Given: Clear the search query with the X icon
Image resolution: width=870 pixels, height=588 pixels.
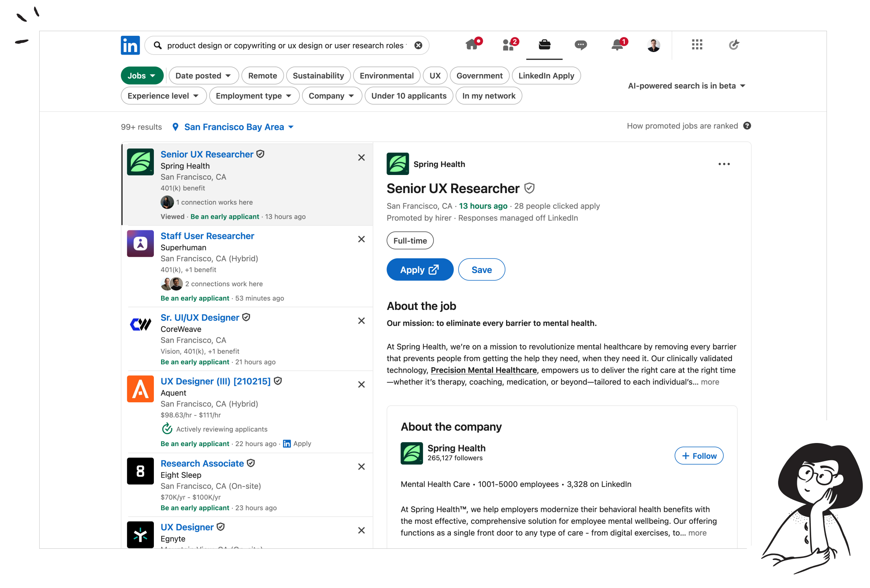Looking at the screenshot, I should click(418, 45).
